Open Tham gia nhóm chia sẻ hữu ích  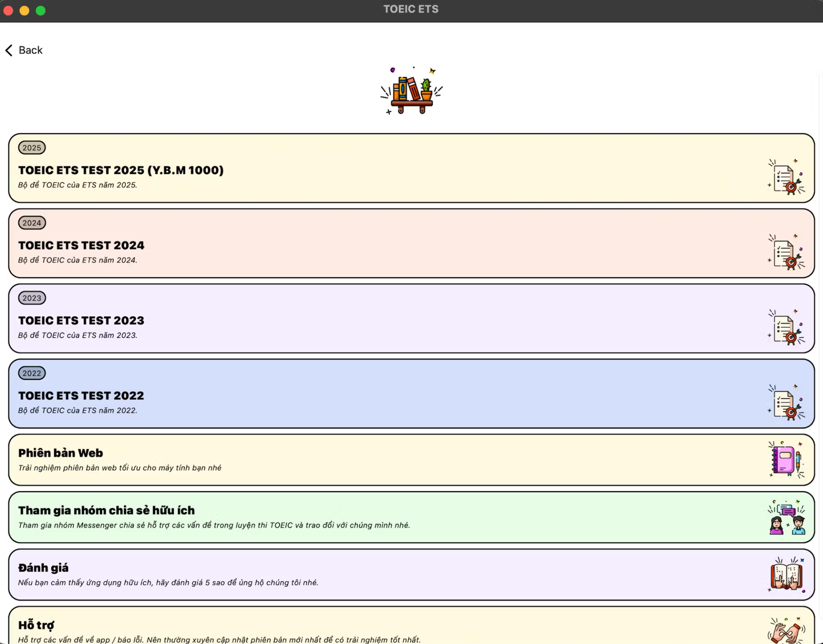(411, 517)
